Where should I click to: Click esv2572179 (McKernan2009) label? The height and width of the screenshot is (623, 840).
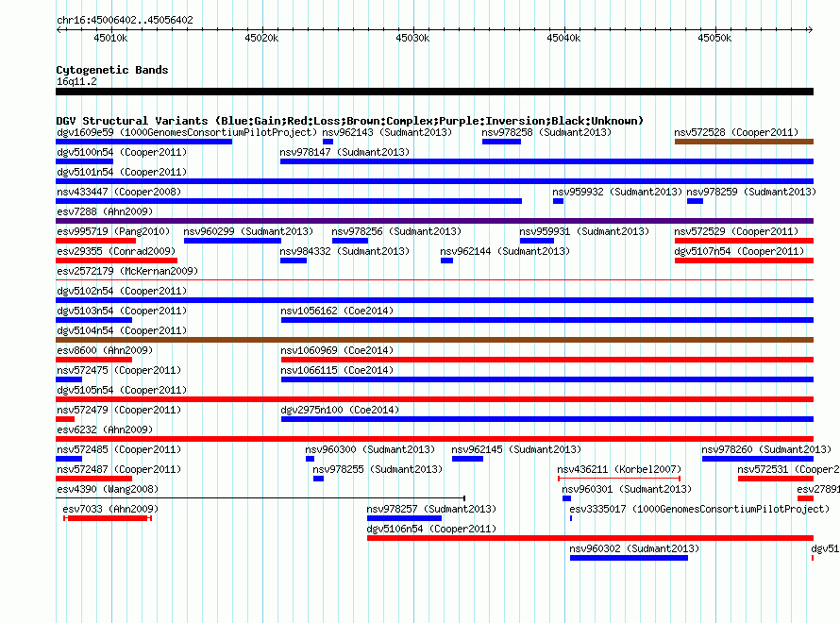pyautogui.click(x=127, y=271)
